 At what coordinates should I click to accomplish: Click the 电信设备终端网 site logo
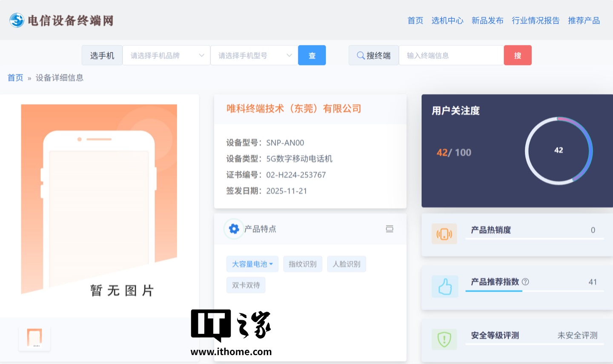click(61, 20)
